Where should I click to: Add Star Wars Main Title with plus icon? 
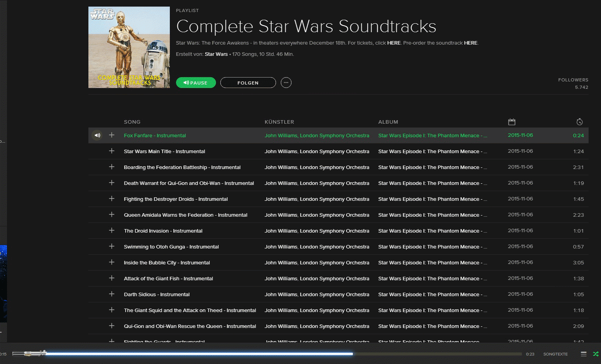(112, 151)
